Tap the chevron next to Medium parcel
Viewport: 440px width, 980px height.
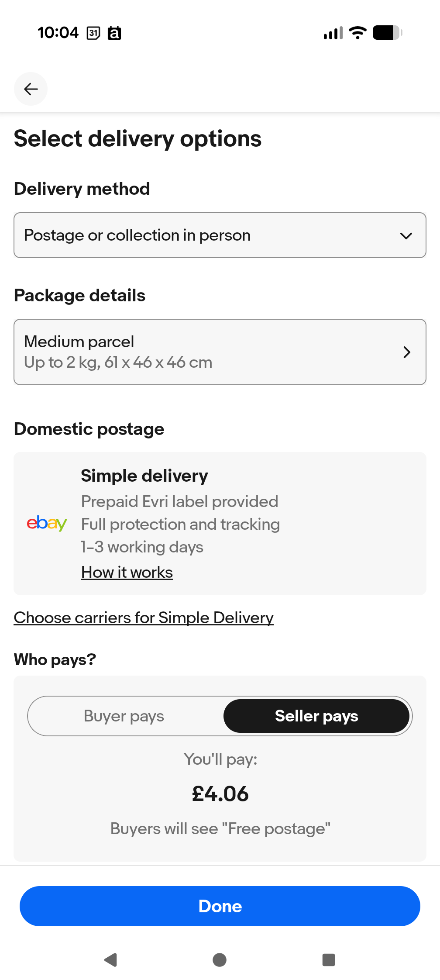pos(407,352)
